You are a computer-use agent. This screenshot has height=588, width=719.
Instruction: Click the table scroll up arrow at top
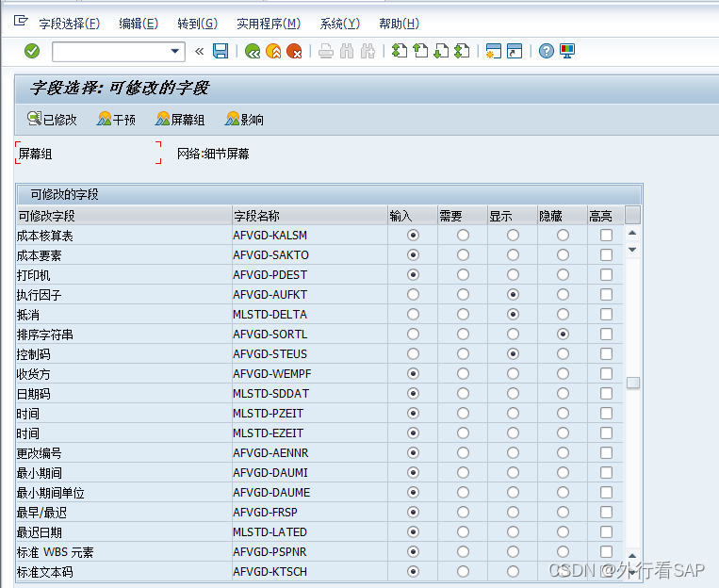click(633, 233)
